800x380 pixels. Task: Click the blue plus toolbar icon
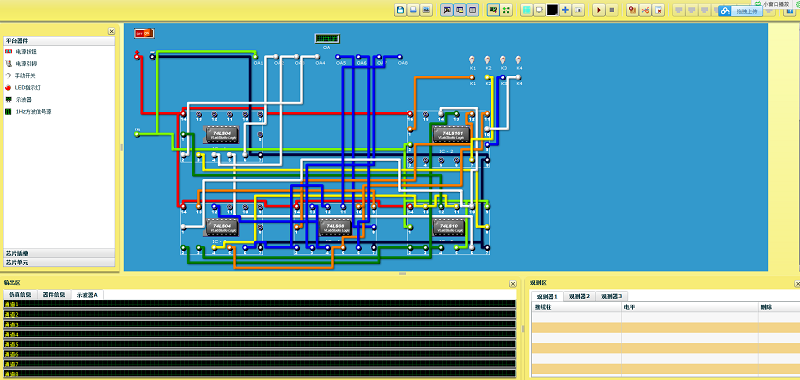pyautogui.click(x=565, y=10)
